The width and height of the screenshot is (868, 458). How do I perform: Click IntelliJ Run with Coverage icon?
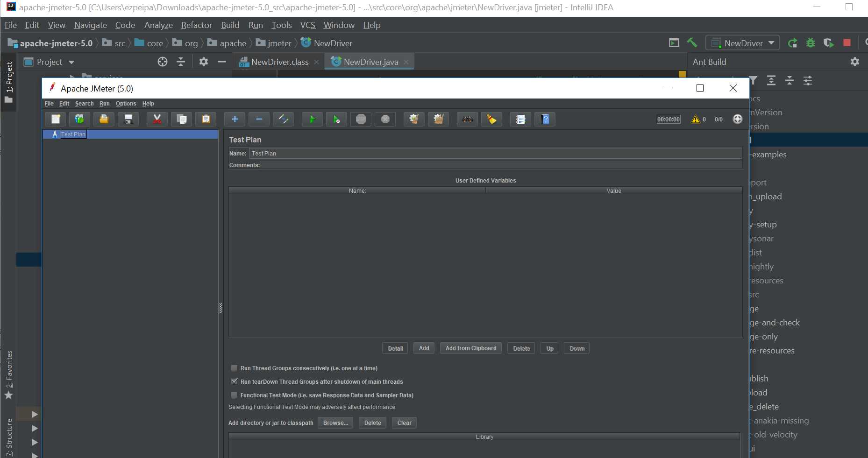tap(829, 43)
